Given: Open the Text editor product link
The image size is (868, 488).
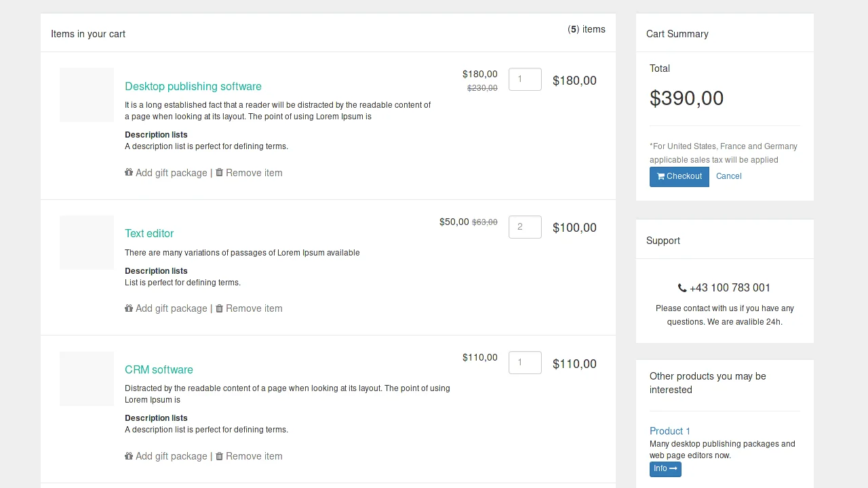Looking at the screenshot, I should (x=149, y=233).
